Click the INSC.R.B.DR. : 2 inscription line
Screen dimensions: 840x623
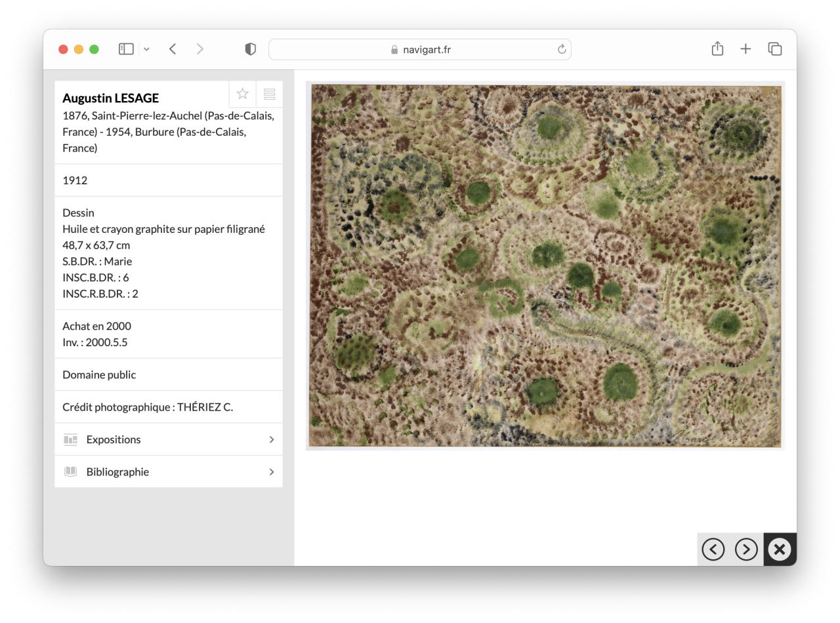100,294
